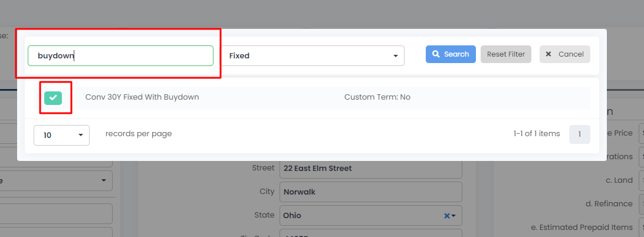Select the Conv 30Y Fixed With Buydown row
This screenshot has height=237, width=644.
(312, 98)
